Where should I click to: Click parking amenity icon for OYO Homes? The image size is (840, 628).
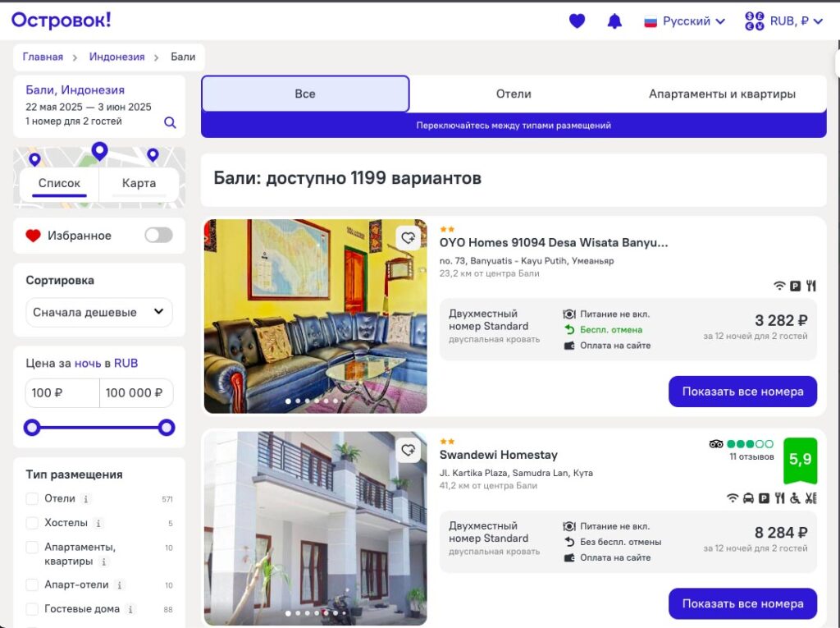[x=796, y=286]
